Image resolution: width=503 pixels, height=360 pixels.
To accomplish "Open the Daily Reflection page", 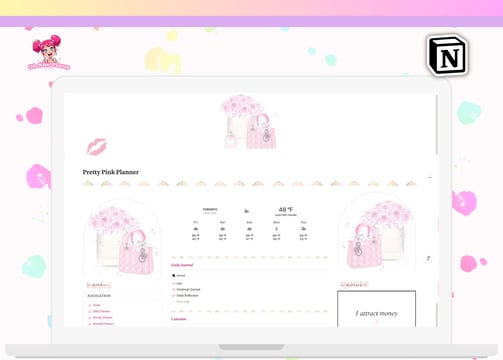I will pos(188,295).
